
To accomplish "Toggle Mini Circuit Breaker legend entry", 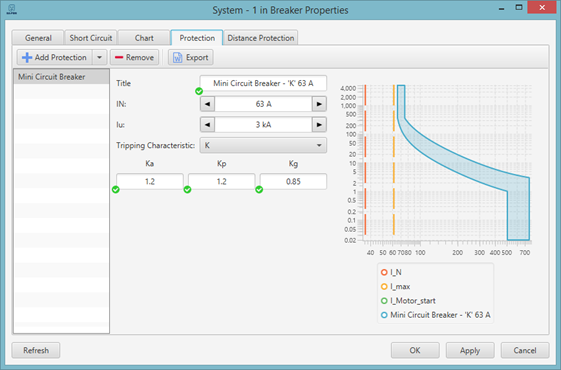I will [435, 315].
